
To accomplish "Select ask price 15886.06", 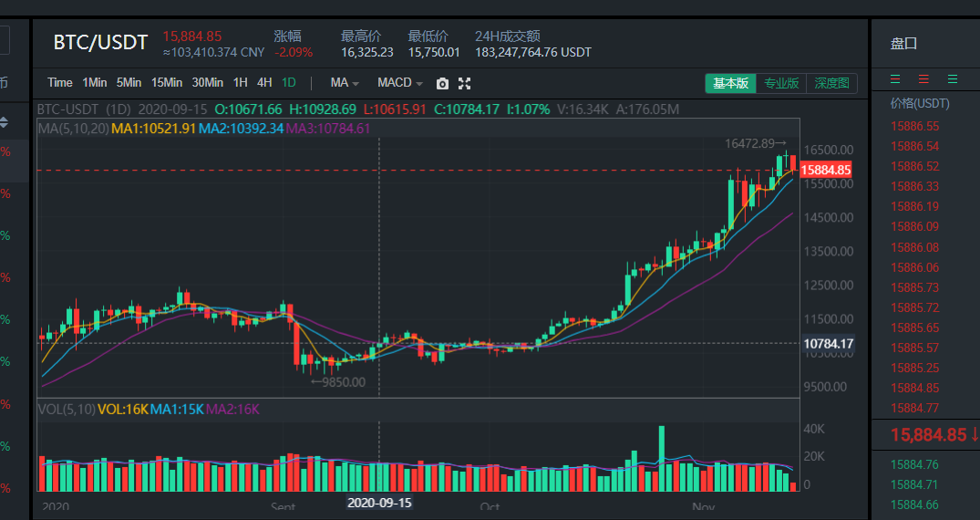I will (x=915, y=267).
